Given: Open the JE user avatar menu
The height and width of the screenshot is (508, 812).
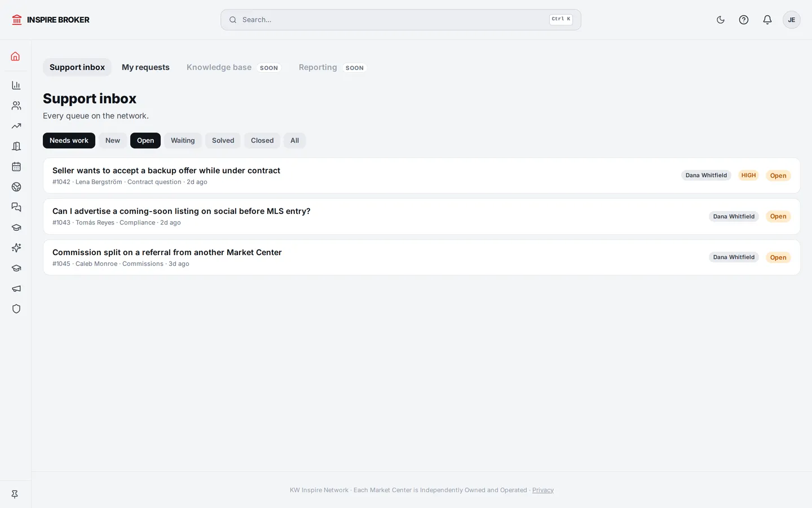Looking at the screenshot, I should pos(792,20).
